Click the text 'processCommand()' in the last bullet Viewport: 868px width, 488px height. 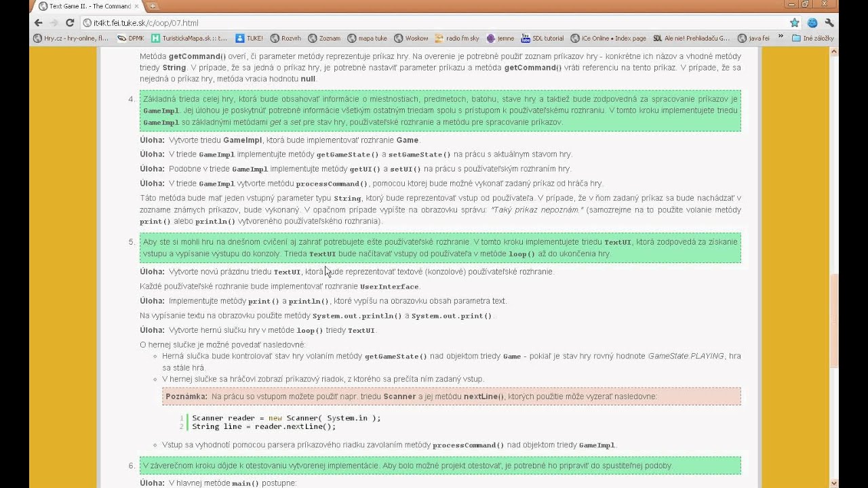(x=469, y=445)
